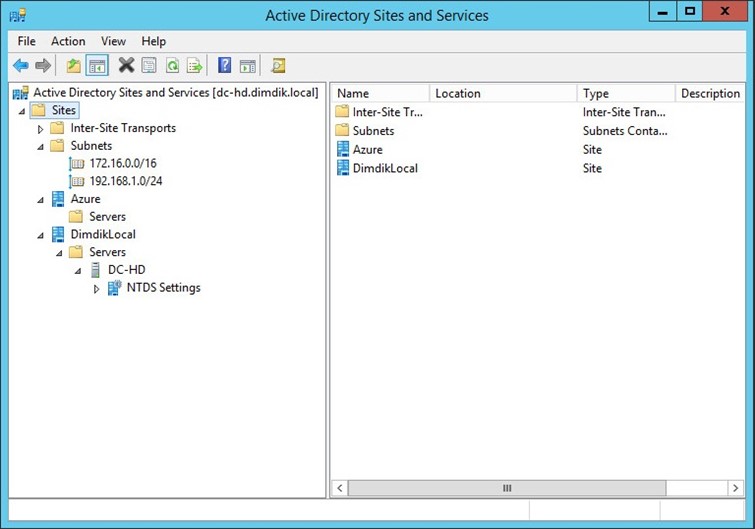Image resolution: width=755 pixels, height=529 pixels.
Task: Collapse the DimdikLocal site node
Action: tap(40, 236)
